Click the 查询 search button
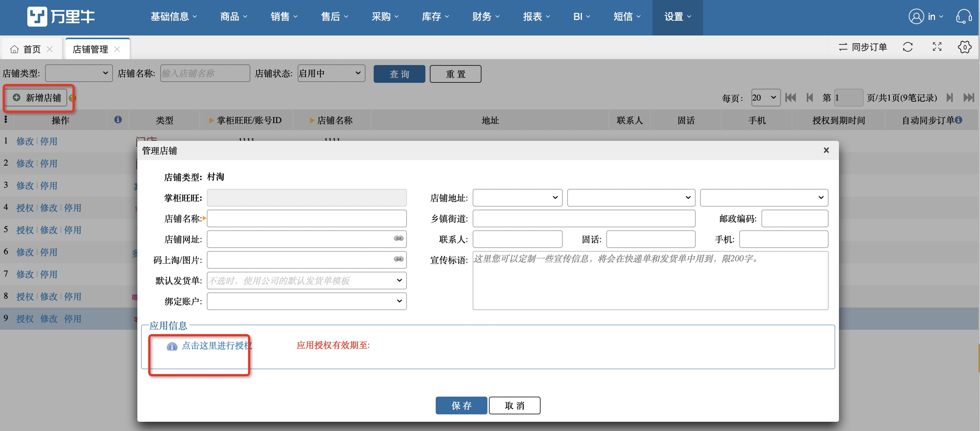Viewport: 980px width, 431px height. [399, 74]
